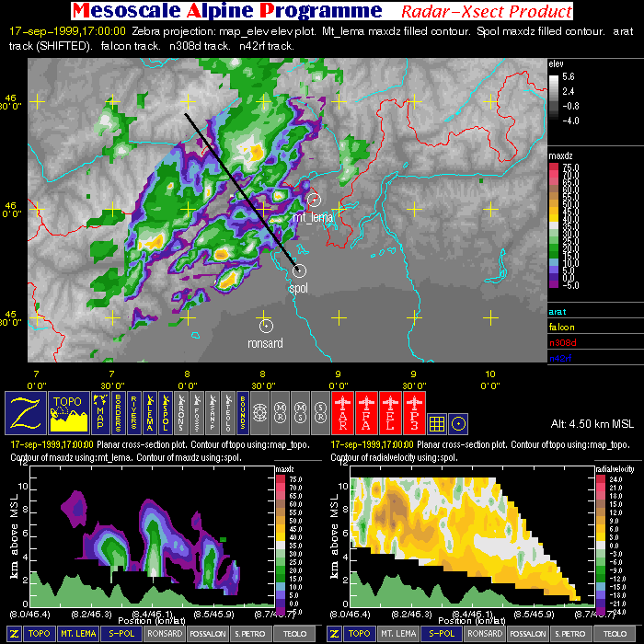Viewport: 644px width, 644px height.
Task: Click the falcon track legend entry
Action: click(x=562, y=327)
